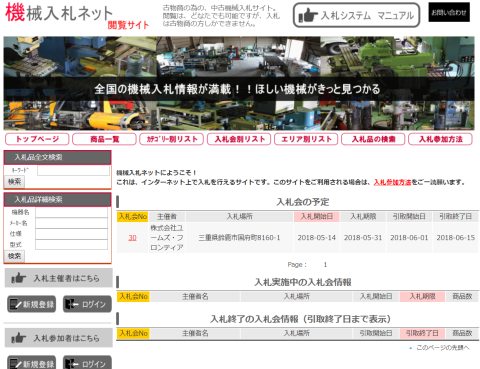480x369 pixels.
Task: Click organizer ログイン icon button
Action: pos(87,304)
